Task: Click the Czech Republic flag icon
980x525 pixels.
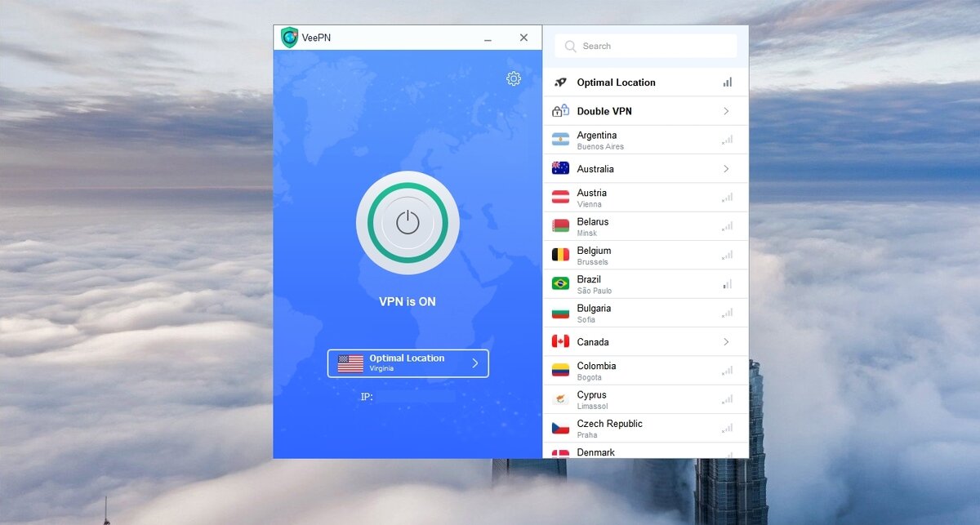Action: point(560,428)
